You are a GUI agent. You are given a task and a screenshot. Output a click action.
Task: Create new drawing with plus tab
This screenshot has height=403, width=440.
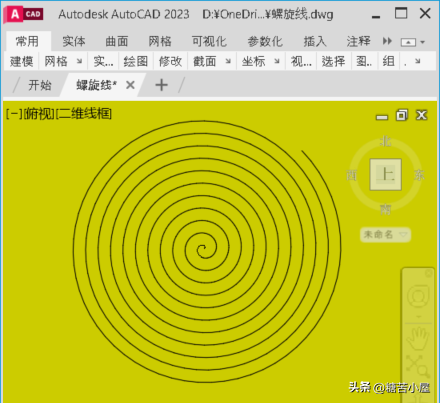click(162, 85)
